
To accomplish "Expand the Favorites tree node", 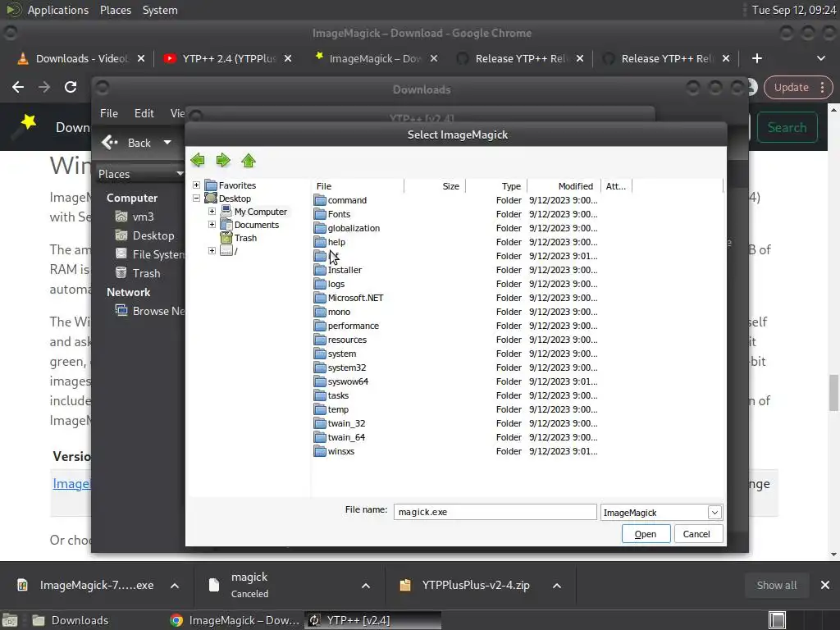I will pos(197,185).
